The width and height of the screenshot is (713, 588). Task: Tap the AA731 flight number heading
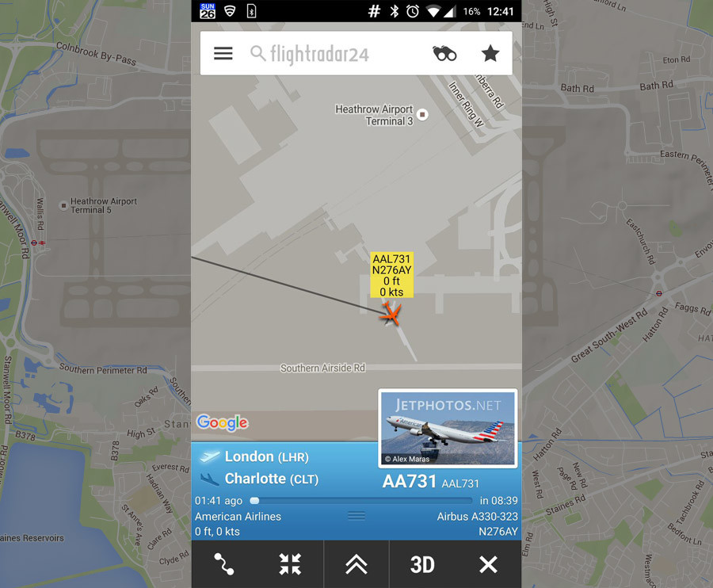(x=410, y=482)
